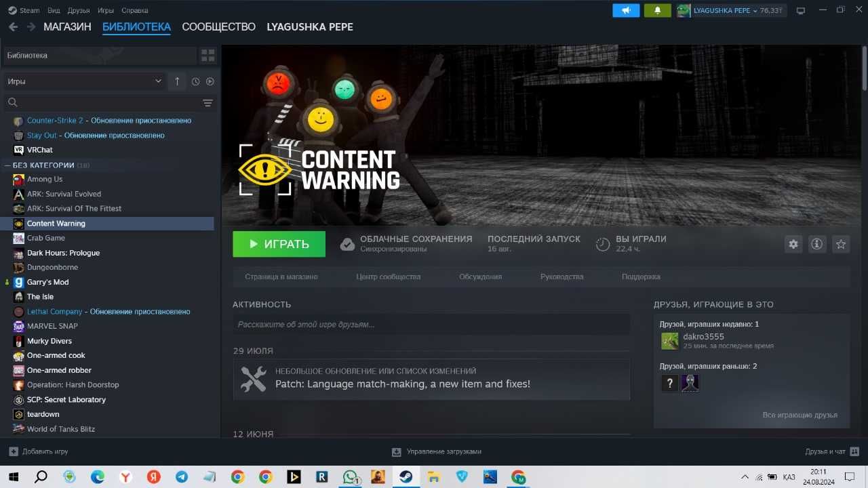868x488 pixels.
Task: Click the back navigation arrow
Action: 13,27
